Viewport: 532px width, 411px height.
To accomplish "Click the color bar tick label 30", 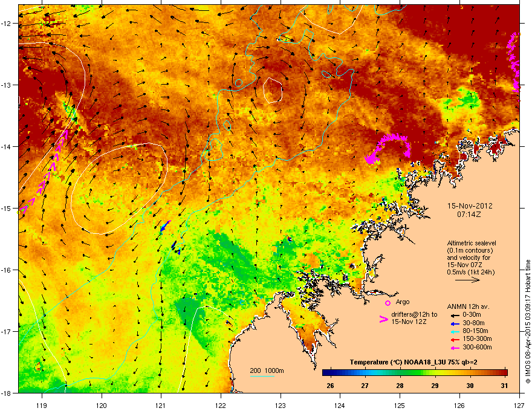I will tap(470, 386).
